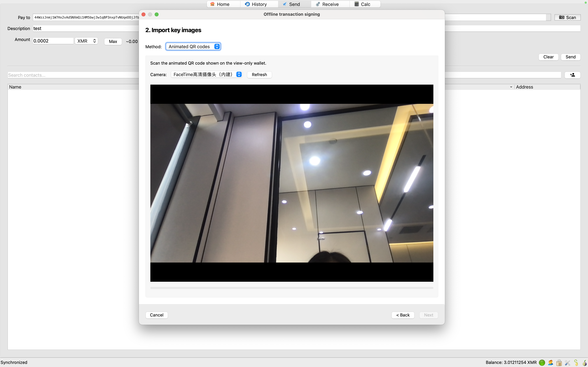Open the Method dropdown showing Animated QR codes
The height and width of the screenshot is (367, 588).
(x=193, y=47)
